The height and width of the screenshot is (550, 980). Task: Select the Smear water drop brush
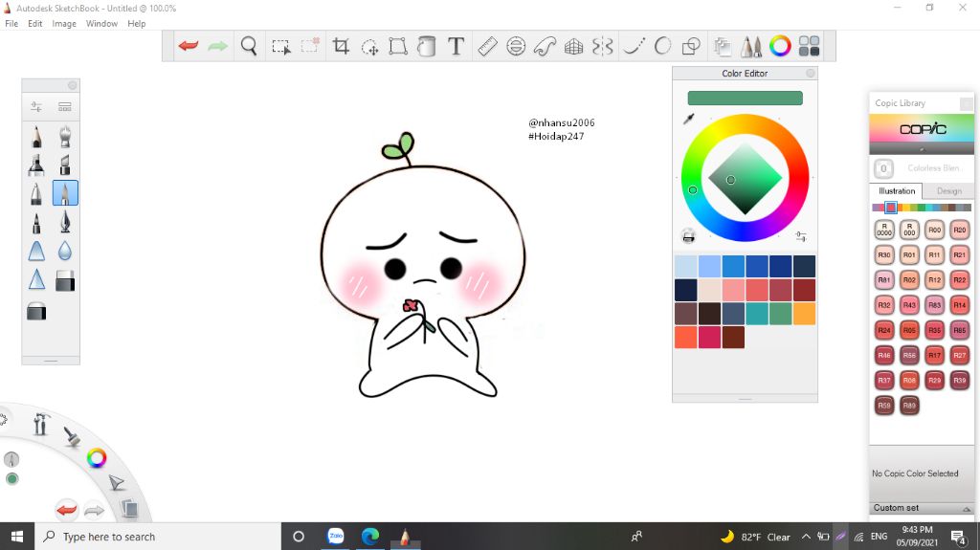pos(65,252)
